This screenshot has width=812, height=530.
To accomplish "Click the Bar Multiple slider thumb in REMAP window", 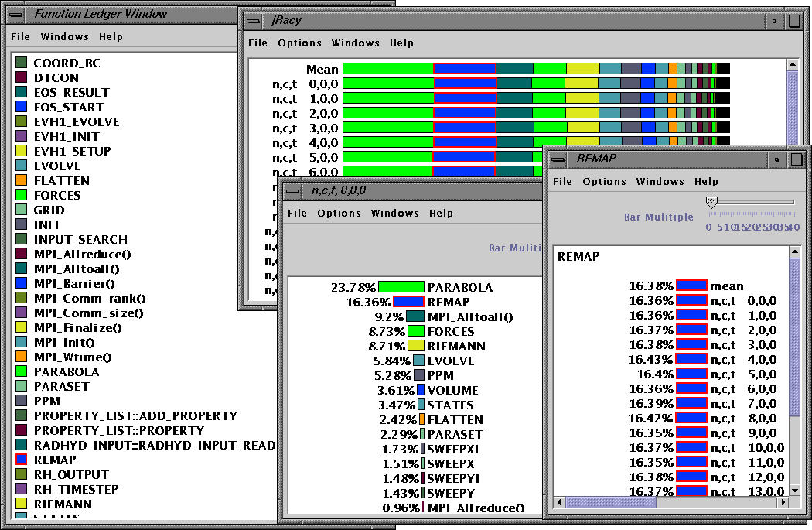I will pos(712,201).
